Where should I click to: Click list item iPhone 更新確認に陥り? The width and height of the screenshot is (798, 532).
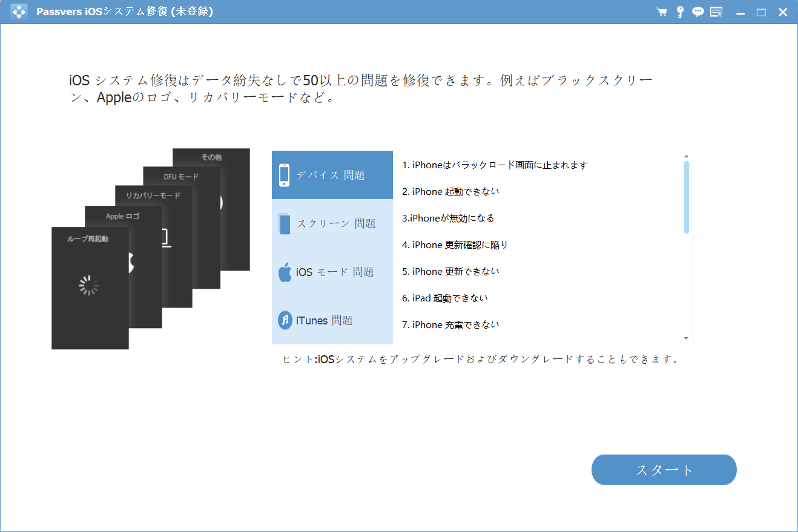[x=455, y=245]
